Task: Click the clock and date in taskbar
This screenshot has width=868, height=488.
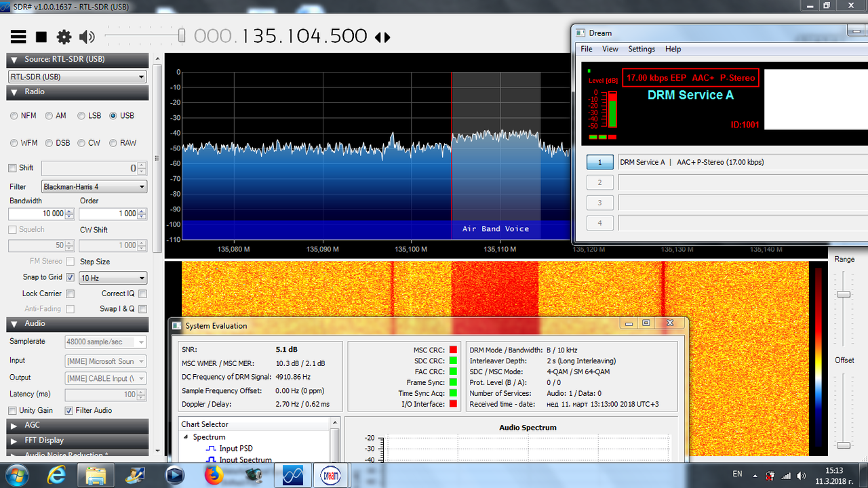Action: pos(834,475)
